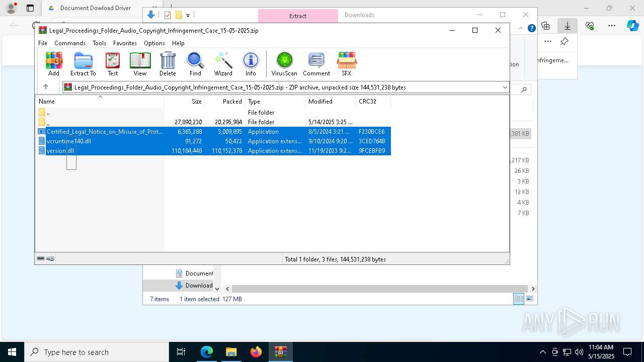This screenshot has height=362, width=644.
Task: Start VirusScan on the archive
Action: (x=284, y=64)
